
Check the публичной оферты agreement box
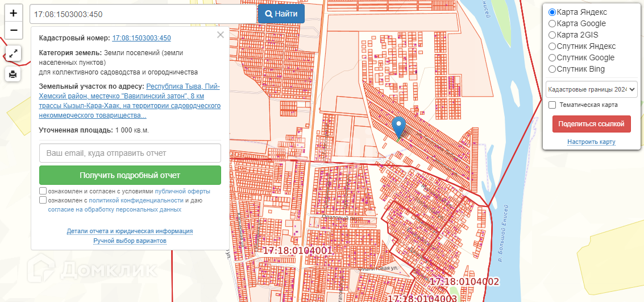pos(43,191)
